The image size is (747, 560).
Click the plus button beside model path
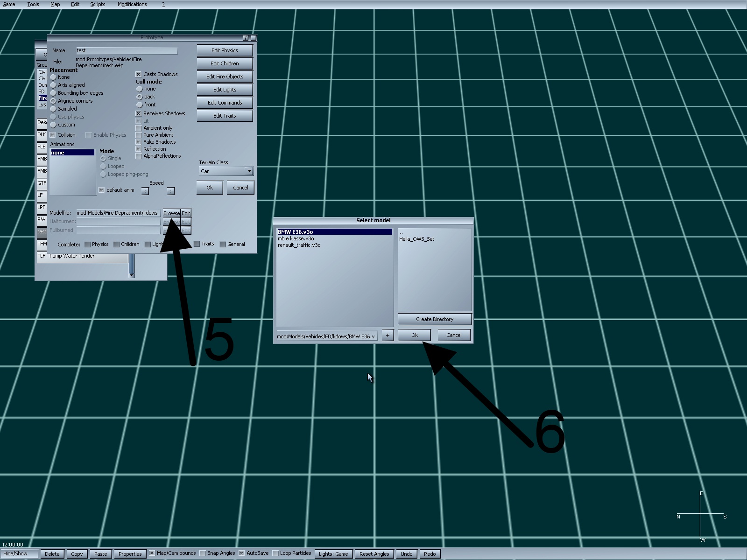pyautogui.click(x=388, y=335)
